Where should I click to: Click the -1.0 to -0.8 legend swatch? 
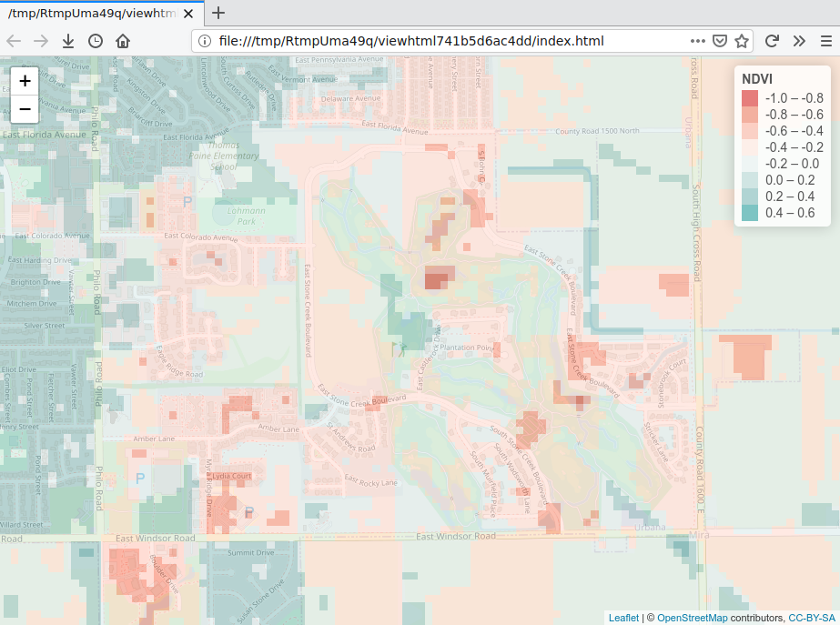tap(749, 98)
